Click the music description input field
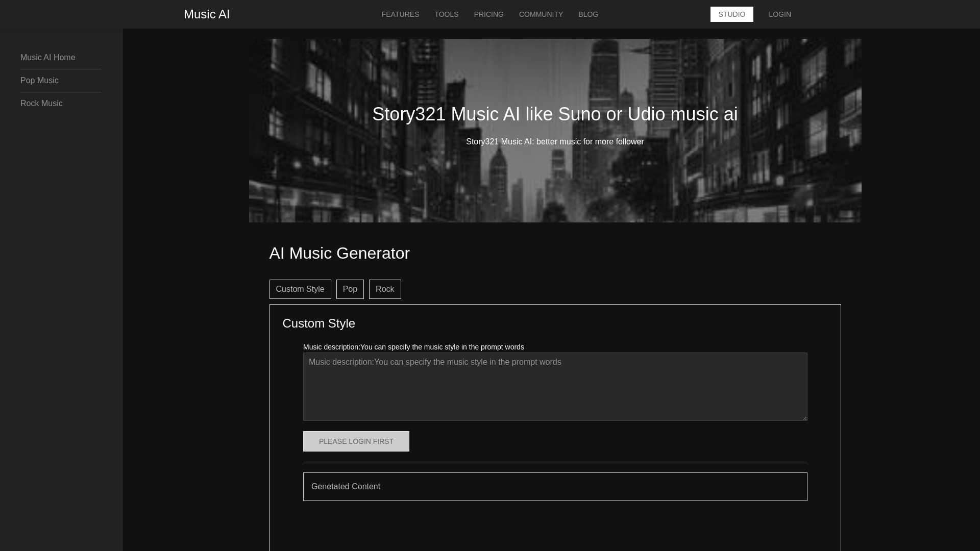The height and width of the screenshot is (551, 980). 555,387
